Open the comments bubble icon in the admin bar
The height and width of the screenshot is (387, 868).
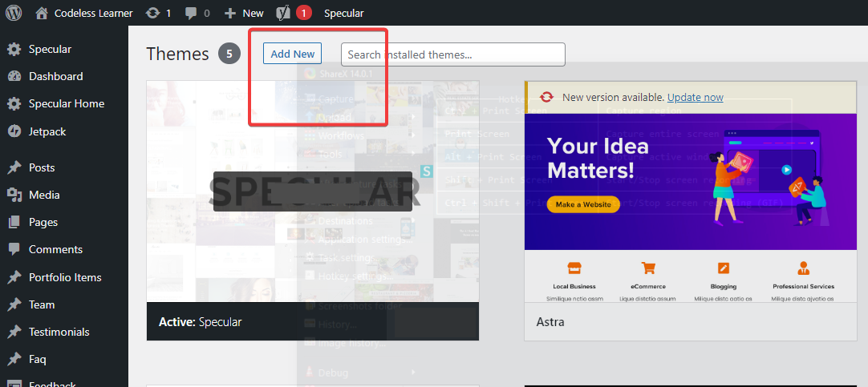[x=191, y=13]
